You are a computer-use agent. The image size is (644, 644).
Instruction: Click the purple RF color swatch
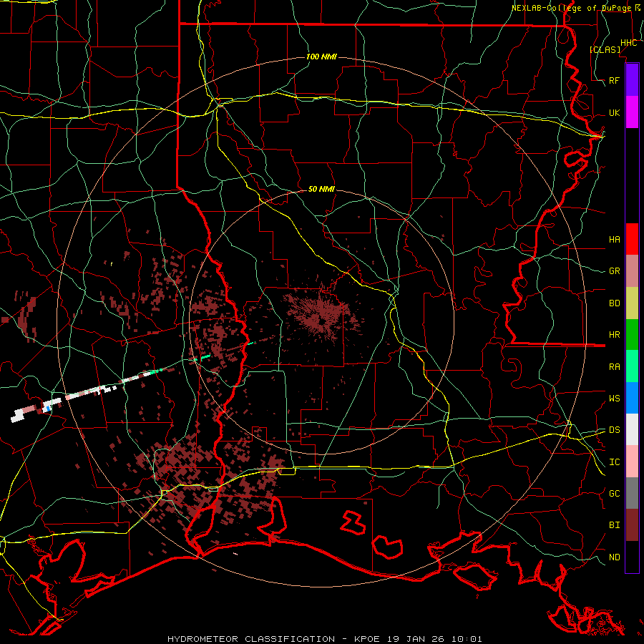pos(632,80)
